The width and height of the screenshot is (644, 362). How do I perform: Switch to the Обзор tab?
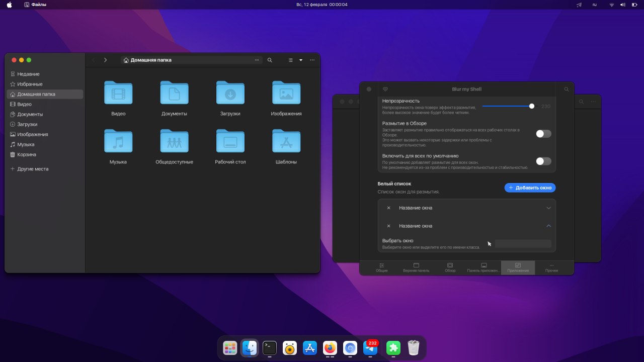coord(450,267)
